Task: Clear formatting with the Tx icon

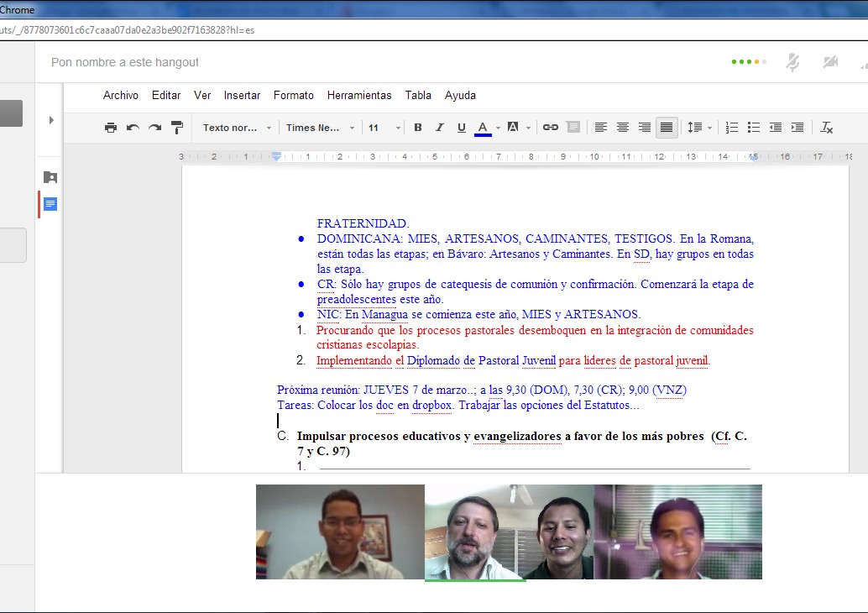Action: pos(827,128)
